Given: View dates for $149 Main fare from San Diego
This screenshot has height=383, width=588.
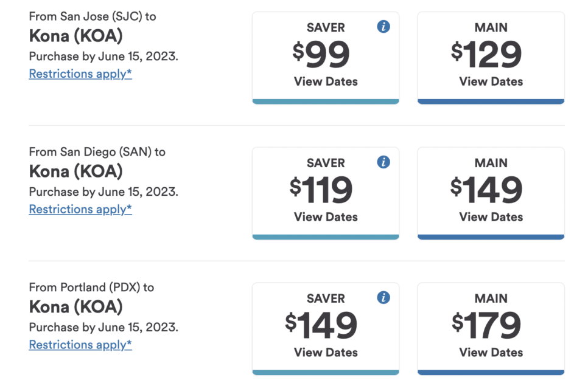Looking at the screenshot, I should pyautogui.click(x=491, y=217).
